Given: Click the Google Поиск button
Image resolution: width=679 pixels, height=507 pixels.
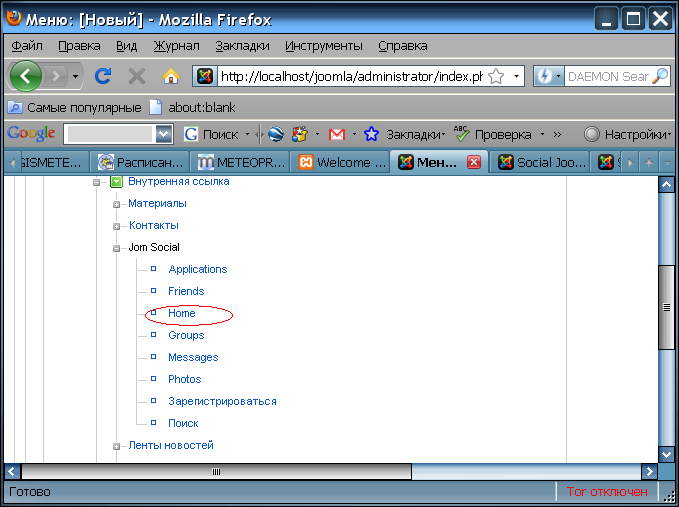Looking at the screenshot, I should [211, 135].
